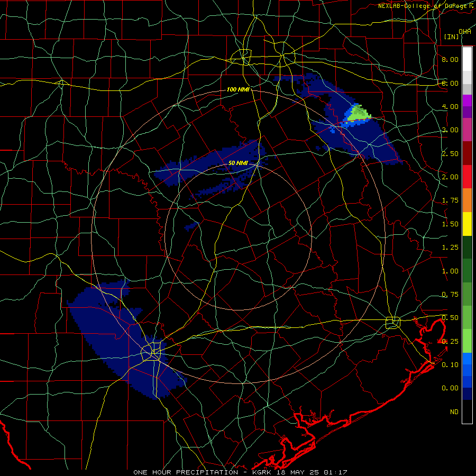The height and width of the screenshot is (476, 476).
Task: Click the '4.00' legend value
Action: point(450,106)
